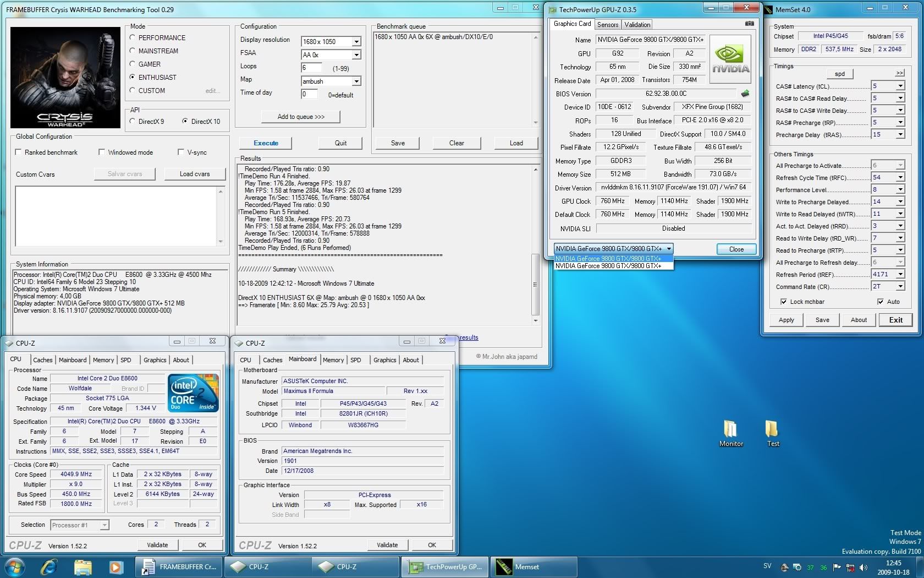Click the NVIDIA logo in GPU-Z
The image size is (924, 578).
pos(730,59)
